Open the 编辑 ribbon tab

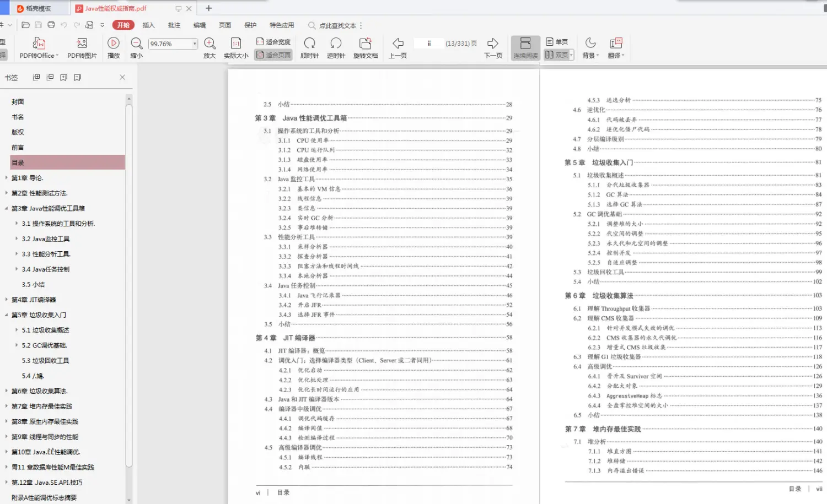pos(200,25)
